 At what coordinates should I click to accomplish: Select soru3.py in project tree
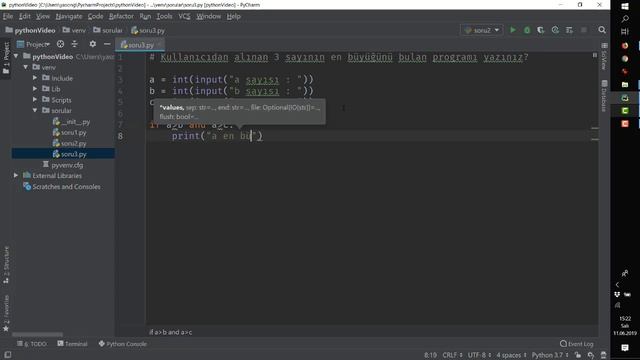[69, 154]
